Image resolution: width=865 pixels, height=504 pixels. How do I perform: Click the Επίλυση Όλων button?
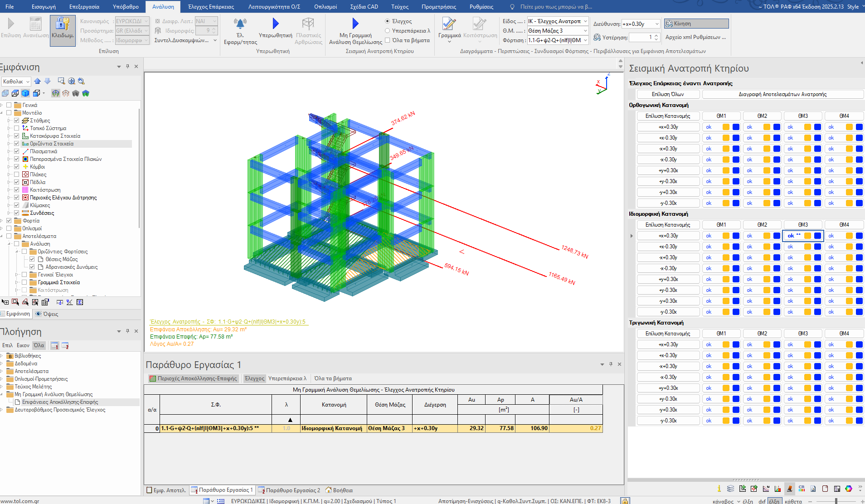[667, 94]
